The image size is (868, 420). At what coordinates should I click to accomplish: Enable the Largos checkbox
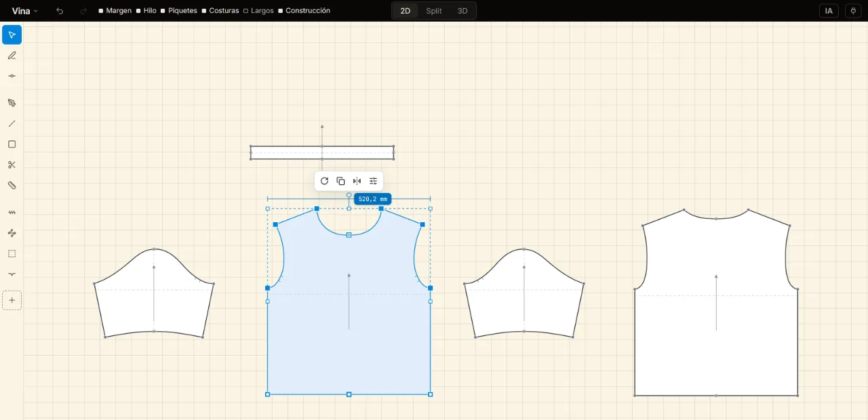click(x=258, y=11)
